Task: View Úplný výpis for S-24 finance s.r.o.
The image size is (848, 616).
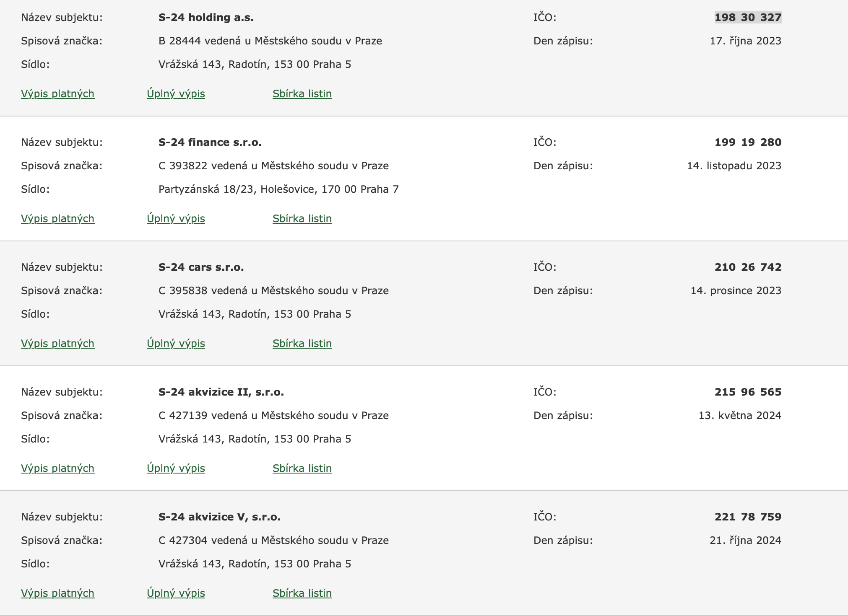Action: click(176, 218)
